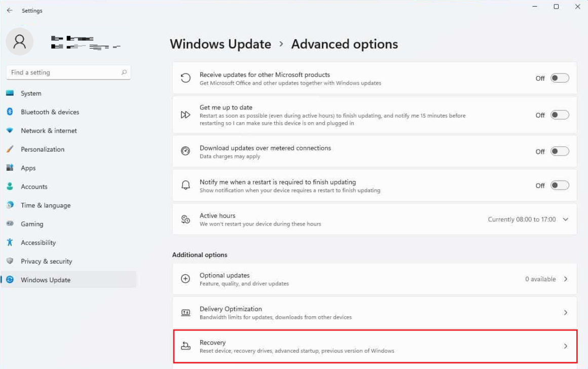Open the Optional updates page

pos(565,279)
